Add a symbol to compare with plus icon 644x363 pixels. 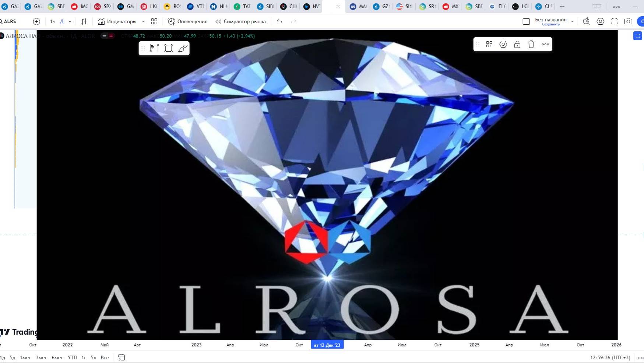pos(36,21)
